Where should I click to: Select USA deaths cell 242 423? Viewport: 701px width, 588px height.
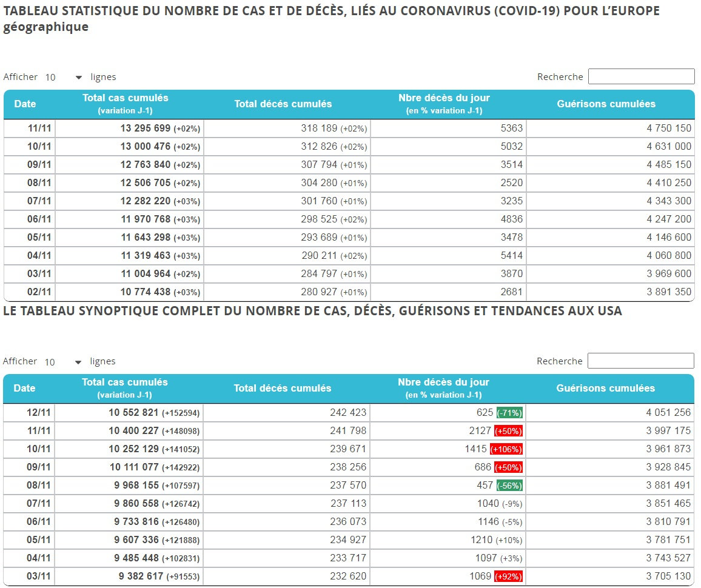click(287, 412)
